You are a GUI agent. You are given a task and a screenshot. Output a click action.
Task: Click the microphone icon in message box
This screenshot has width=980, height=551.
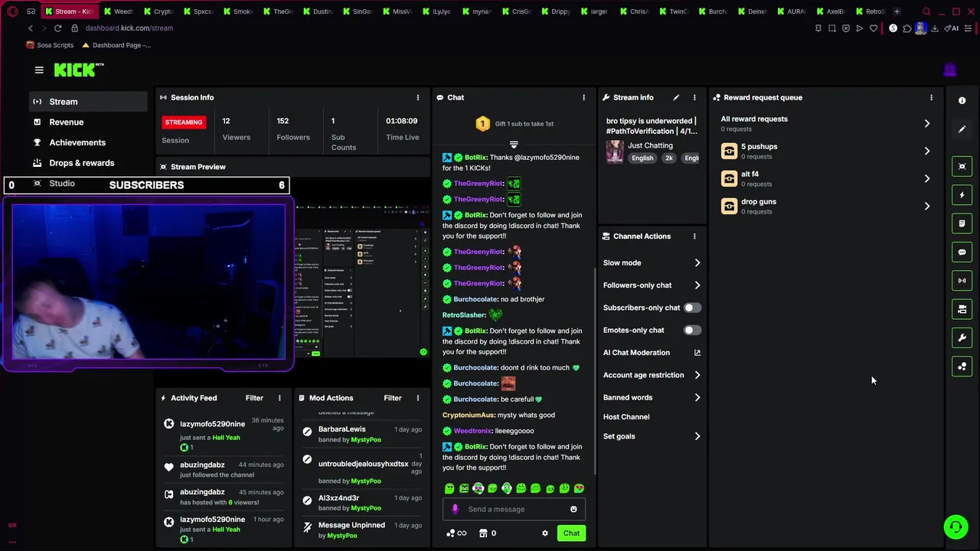(455, 509)
